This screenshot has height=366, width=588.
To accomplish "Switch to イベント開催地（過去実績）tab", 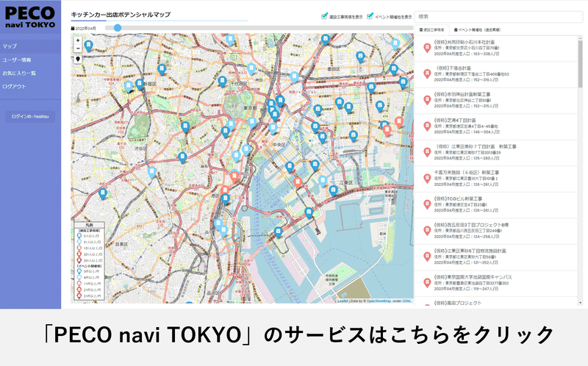I will point(477,29).
